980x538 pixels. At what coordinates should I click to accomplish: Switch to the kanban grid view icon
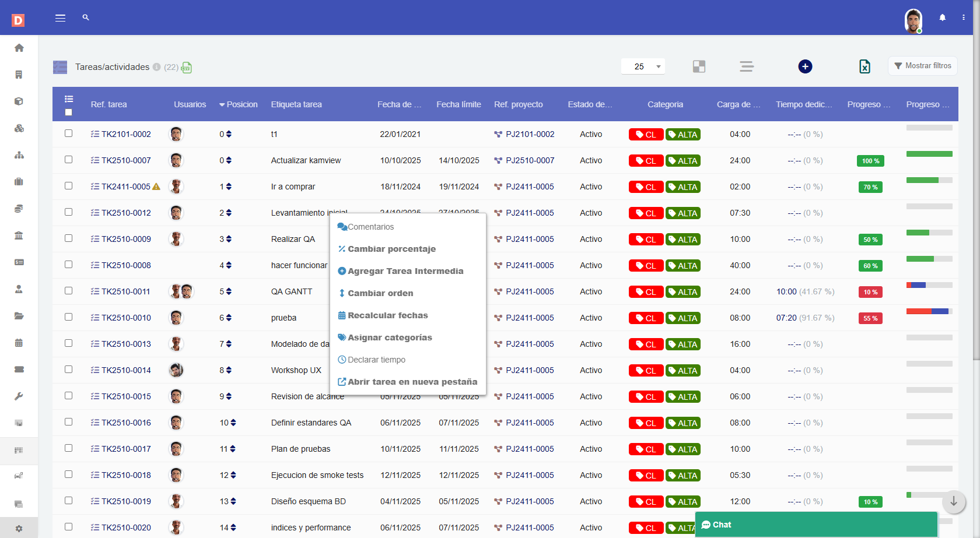point(699,66)
